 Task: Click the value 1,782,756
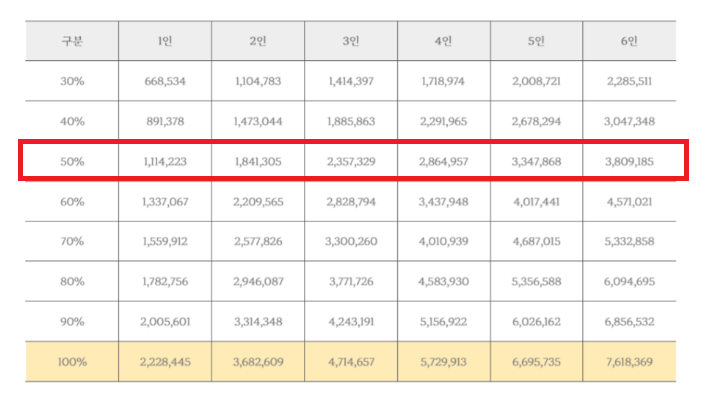pyautogui.click(x=165, y=282)
